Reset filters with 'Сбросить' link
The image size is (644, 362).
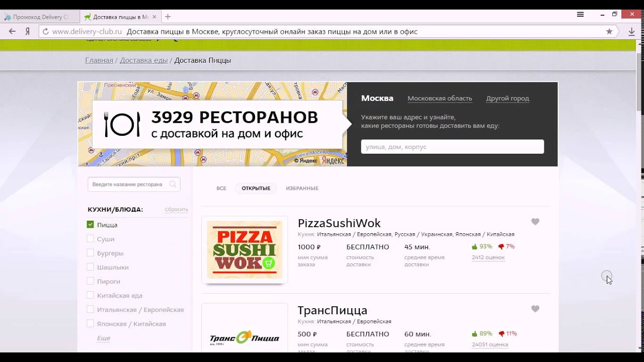(176, 210)
